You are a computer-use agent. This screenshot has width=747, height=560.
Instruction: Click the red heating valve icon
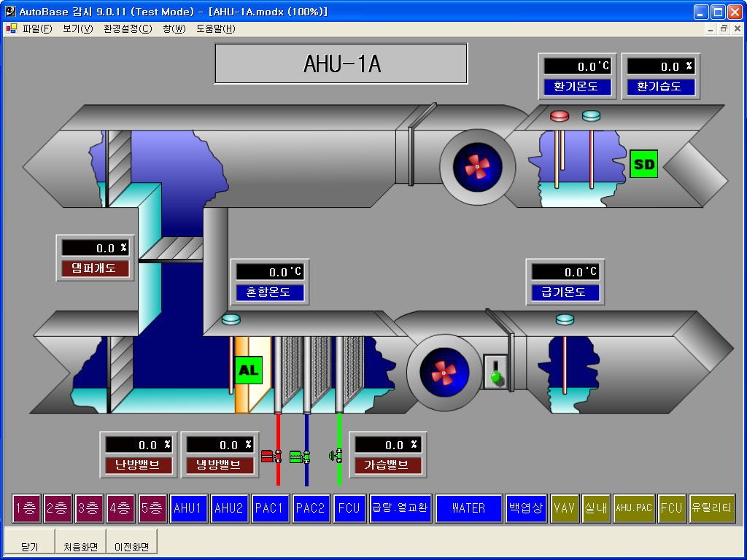271,456
